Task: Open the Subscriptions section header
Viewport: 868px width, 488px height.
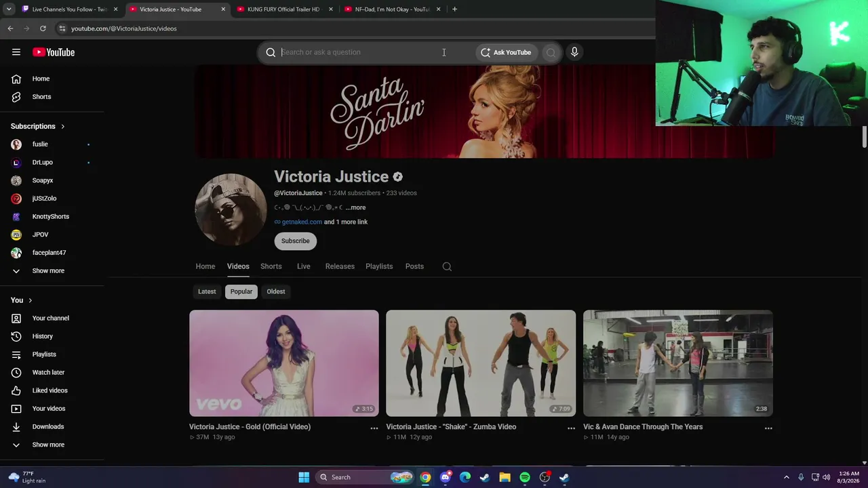Action: click(x=38, y=126)
